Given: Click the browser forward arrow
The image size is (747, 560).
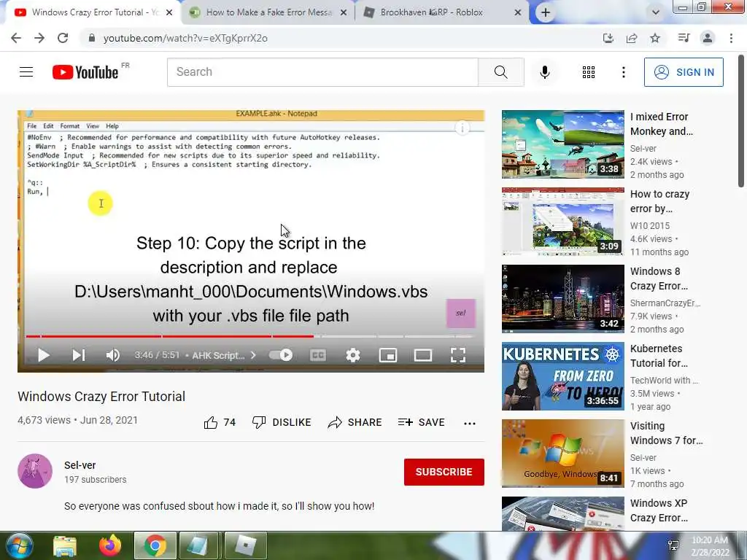Looking at the screenshot, I should point(39,38).
